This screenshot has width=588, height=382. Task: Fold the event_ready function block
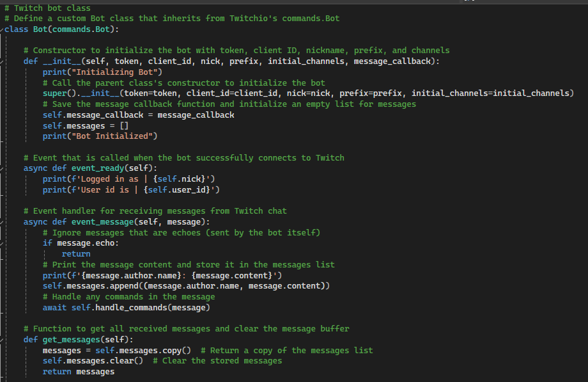point(3,168)
